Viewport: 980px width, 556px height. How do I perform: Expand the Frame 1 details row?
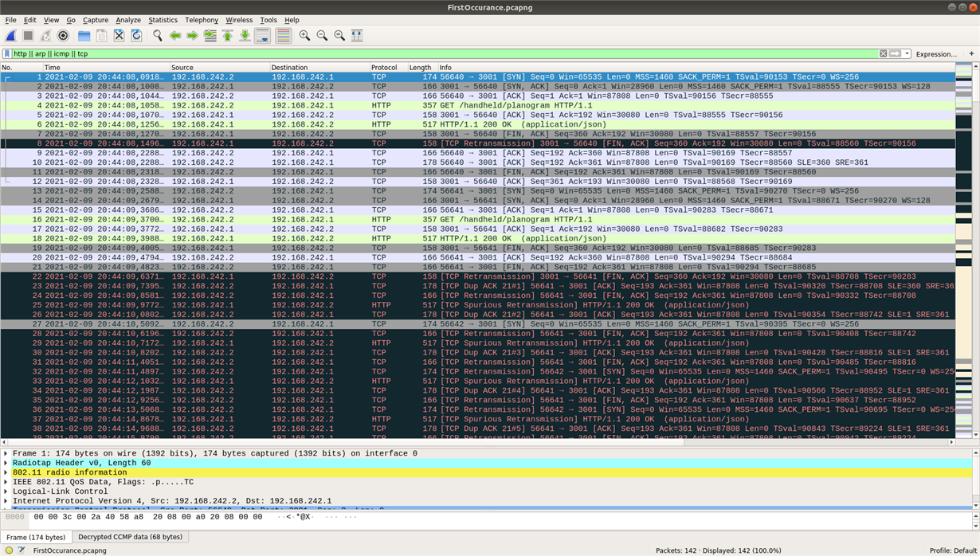[x=6, y=453]
